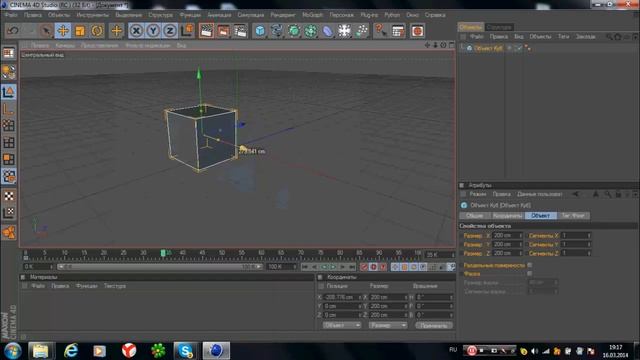Screen dimensions: 640x360
Task: Select the cube object in Object Manager
Action: pos(488,48)
